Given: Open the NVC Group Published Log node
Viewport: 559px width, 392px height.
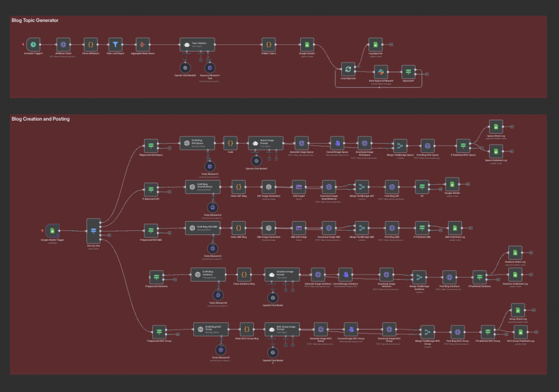Looking at the screenshot, I should click(520, 332).
